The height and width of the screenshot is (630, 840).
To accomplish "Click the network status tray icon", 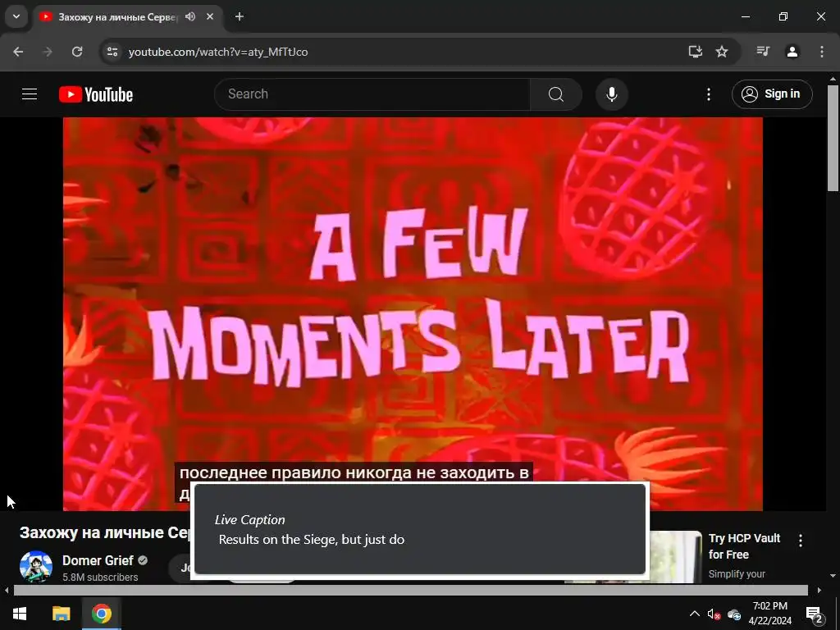I will pyautogui.click(x=734, y=614).
